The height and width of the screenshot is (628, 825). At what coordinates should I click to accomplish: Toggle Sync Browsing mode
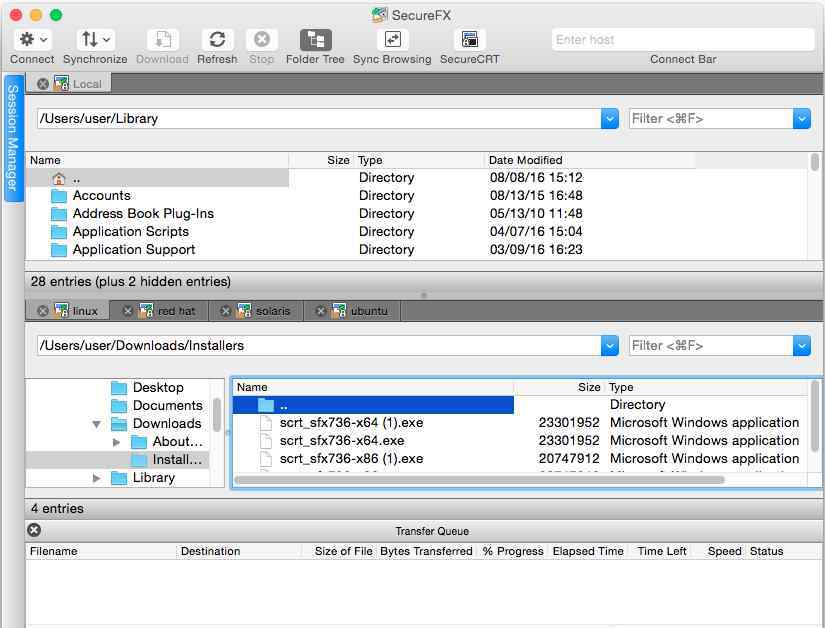(x=393, y=39)
